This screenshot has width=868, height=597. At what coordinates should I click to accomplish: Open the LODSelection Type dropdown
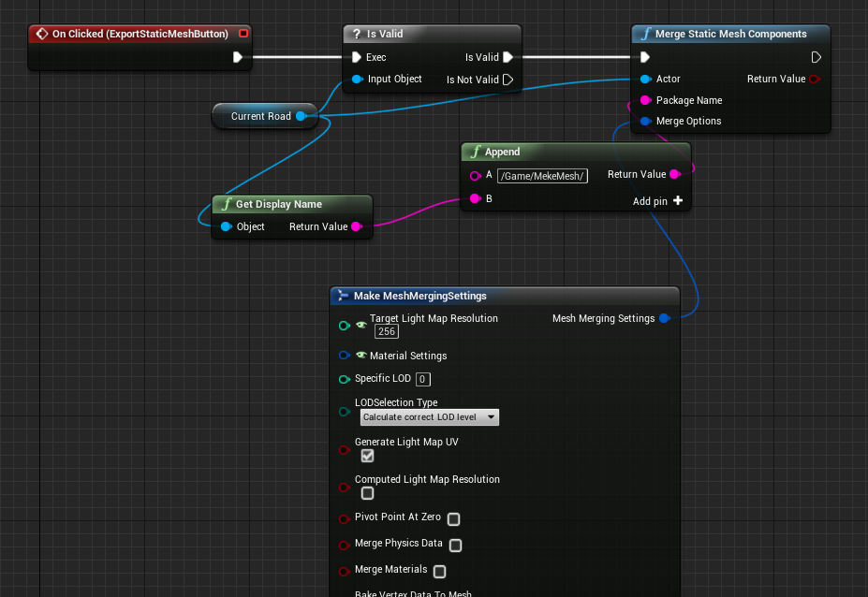click(430, 417)
